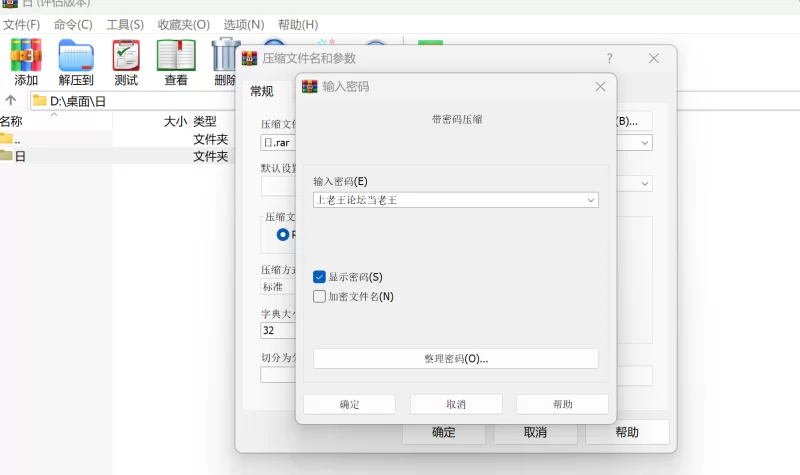This screenshot has width=800, height=475.
Task: Select the archive format radio button
Action: tap(283, 235)
